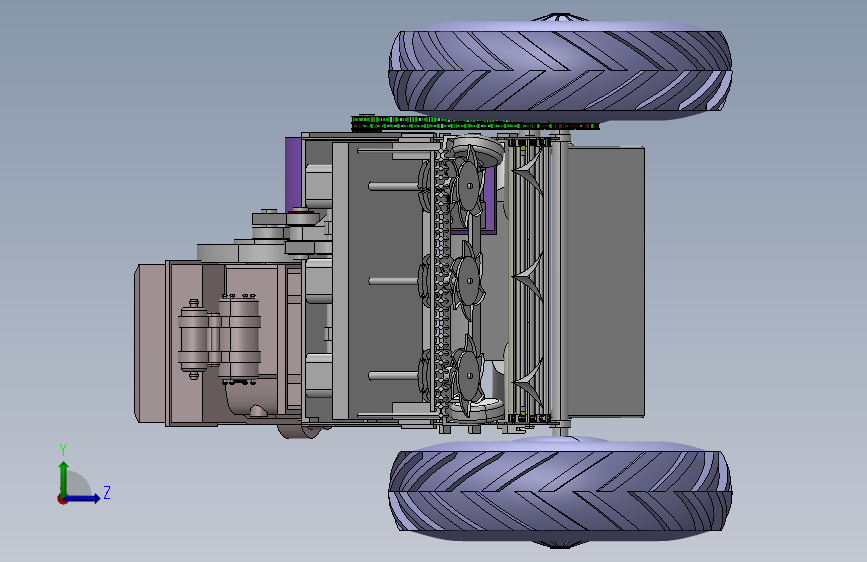Click the blue Z axis arrow
The width and height of the screenshot is (867, 562).
83,498
